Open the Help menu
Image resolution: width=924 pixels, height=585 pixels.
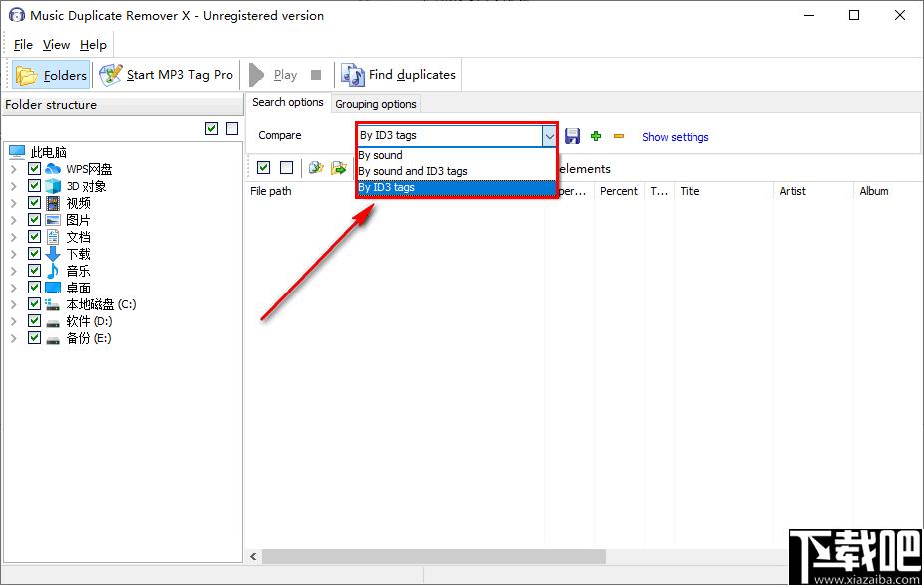click(x=93, y=45)
